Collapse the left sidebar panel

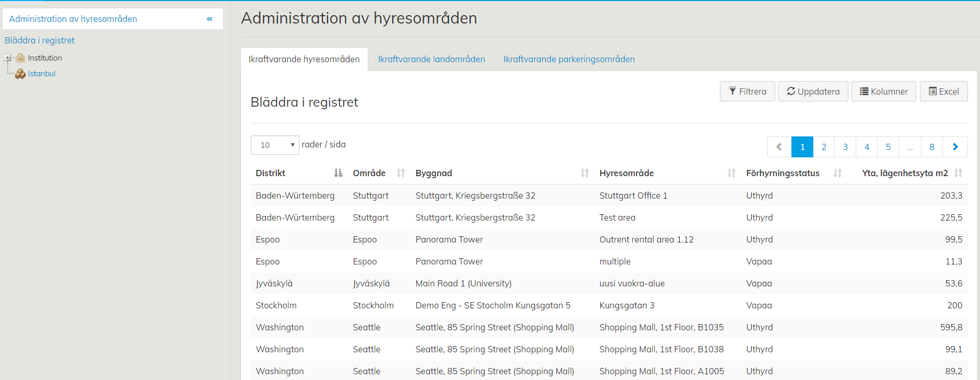coord(209,19)
